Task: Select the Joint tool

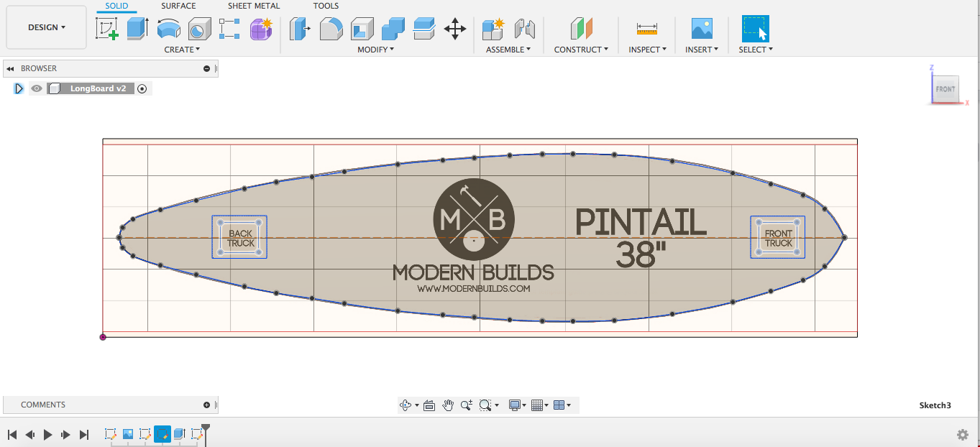Action: point(525,29)
